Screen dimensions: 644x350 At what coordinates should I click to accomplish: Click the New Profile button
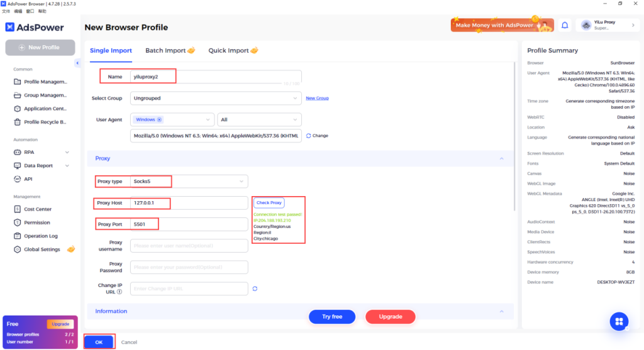click(40, 48)
